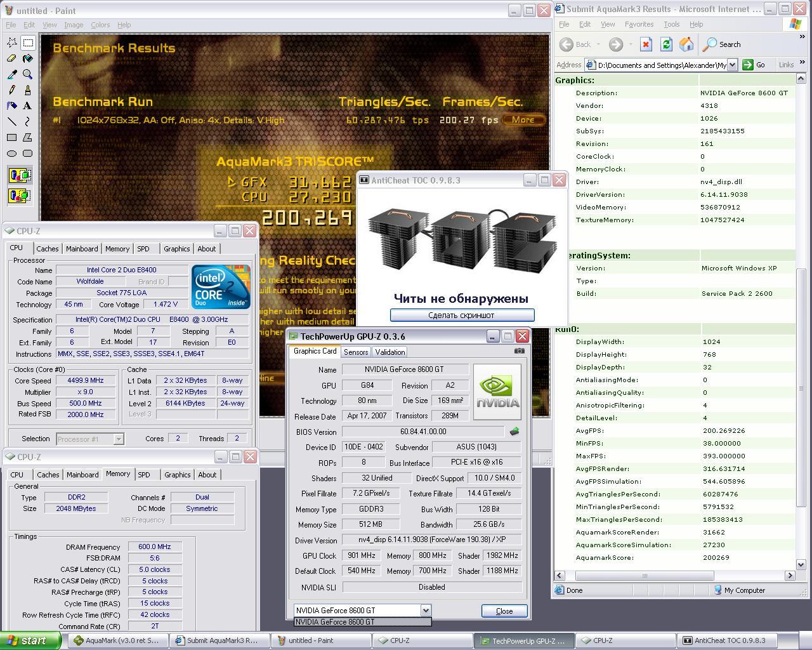
Task: Switch to Validation tab in GPU-Z
Action: coord(390,352)
